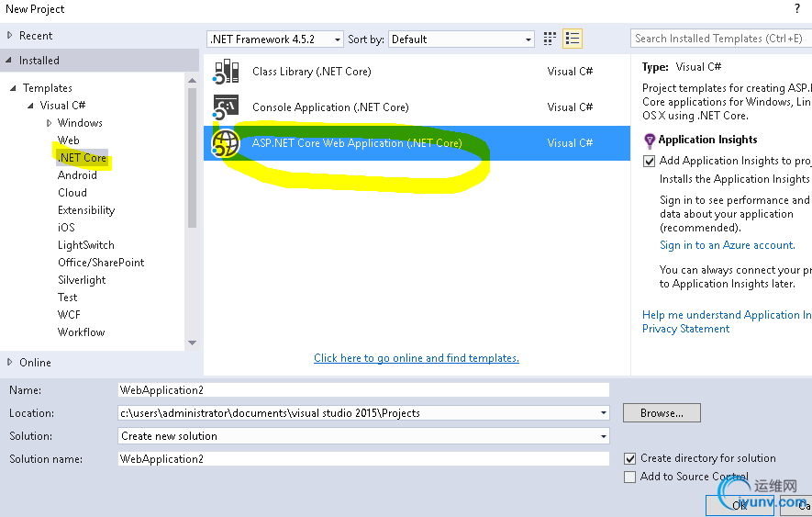
Task: Open 'Sign in to an Azure account' link
Action: tap(727, 245)
